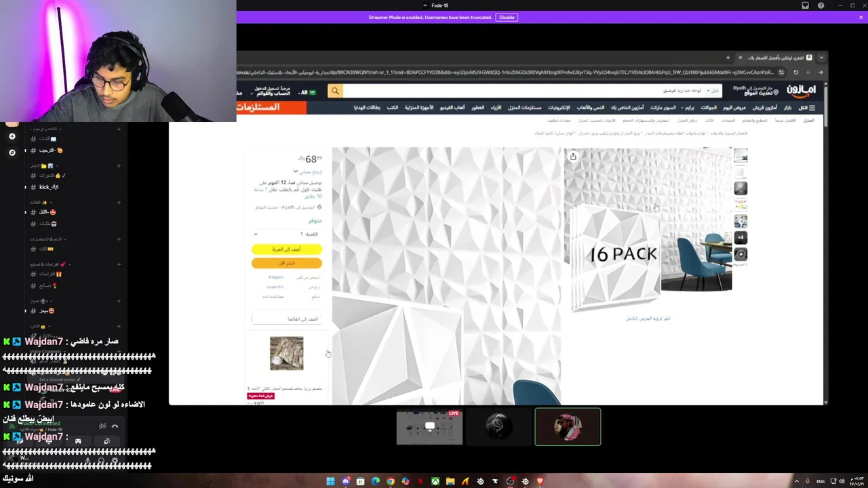Screen dimensions: 868x488
Task: Disable Streamer Mode from the purple banner
Action: tap(507, 17)
